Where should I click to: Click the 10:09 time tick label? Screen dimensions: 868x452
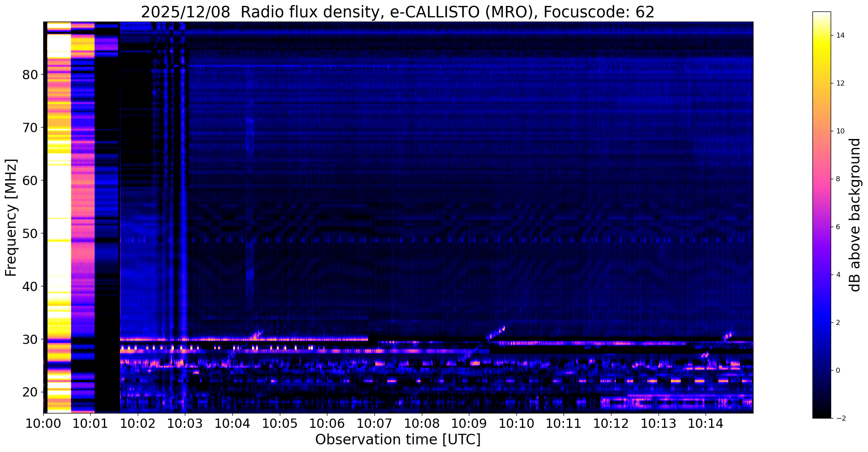pyautogui.click(x=469, y=423)
